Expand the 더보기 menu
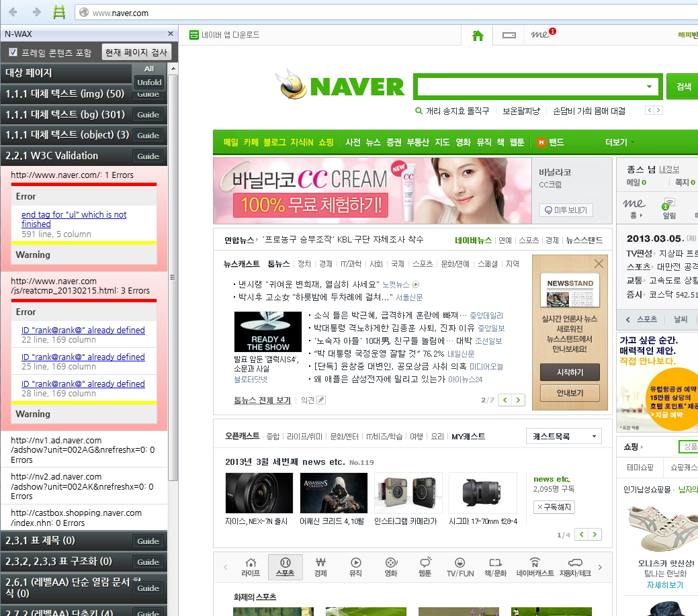Screen dimensions: 698x616 coord(619,142)
